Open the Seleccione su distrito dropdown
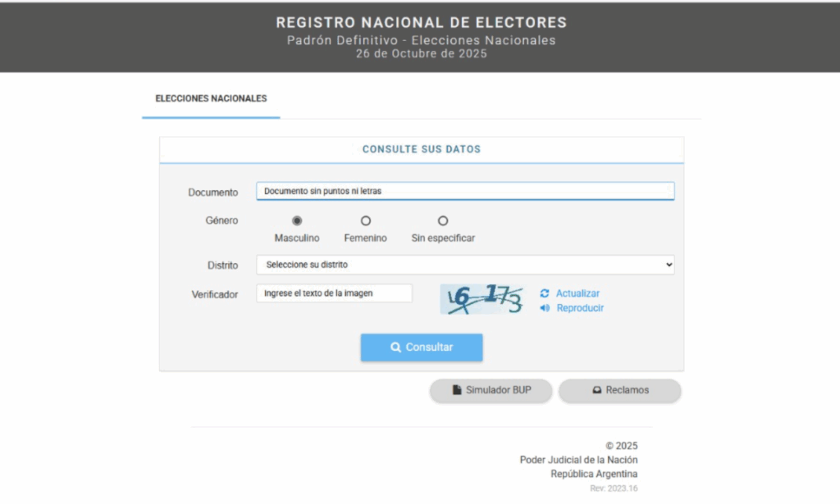Screen dimensions: 840x504 [x=464, y=265]
